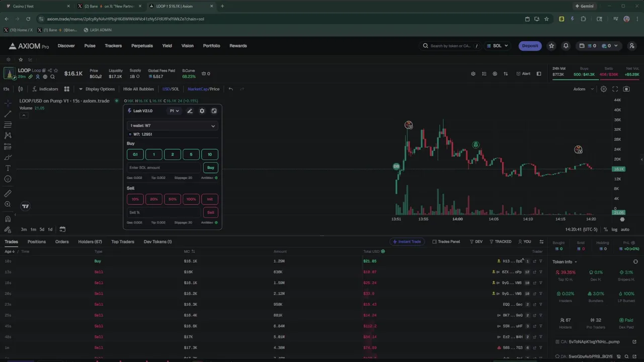Image resolution: width=644 pixels, height=362 pixels.
Task: Click the Instant Trade button
Action: [x=407, y=242]
